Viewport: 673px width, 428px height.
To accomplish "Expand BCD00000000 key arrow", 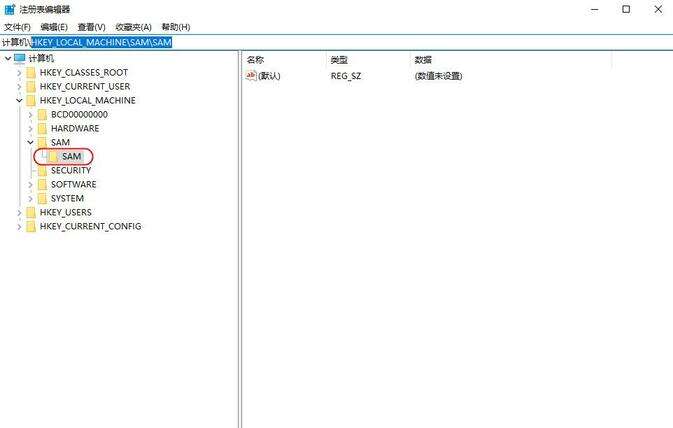I will (30, 115).
